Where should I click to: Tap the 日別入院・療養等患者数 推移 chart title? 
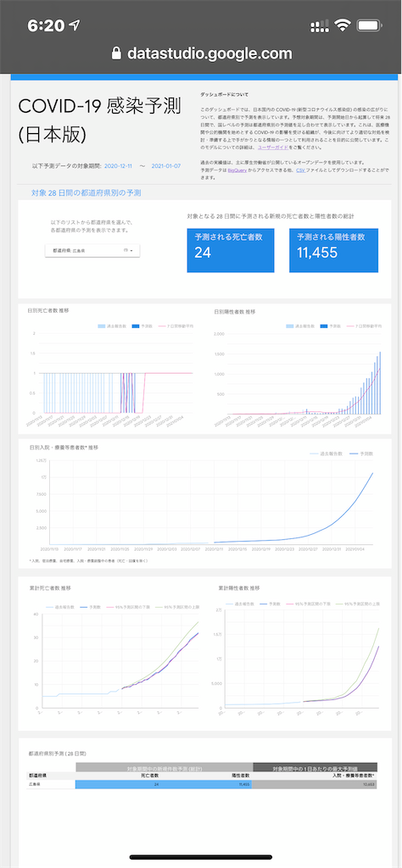pyautogui.click(x=63, y=446)
